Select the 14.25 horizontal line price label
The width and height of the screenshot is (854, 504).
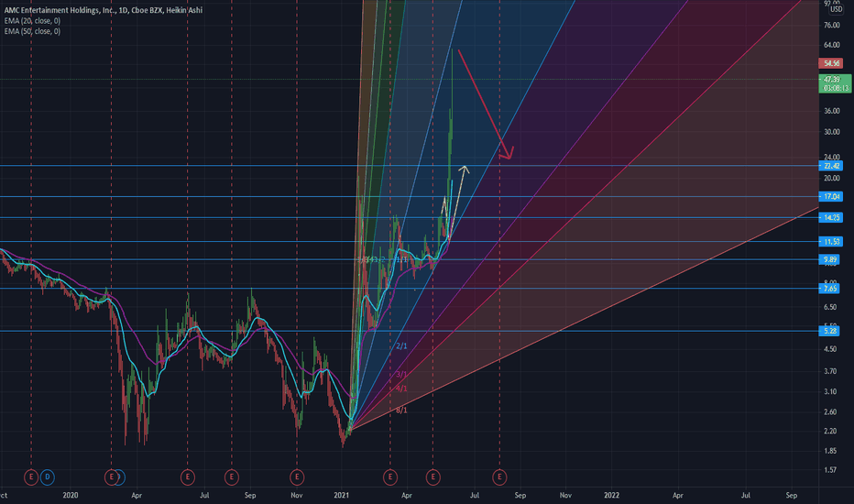(x=831, y=217)
